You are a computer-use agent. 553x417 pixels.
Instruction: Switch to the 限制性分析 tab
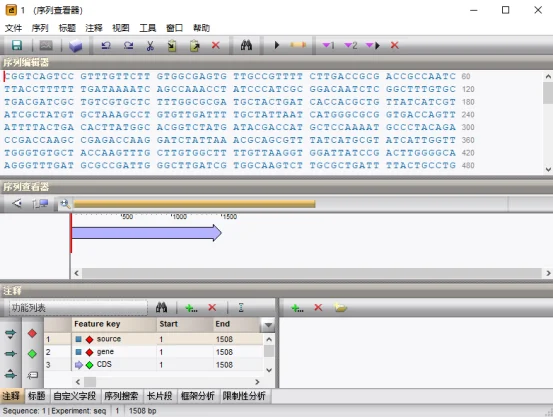[244, 396]
